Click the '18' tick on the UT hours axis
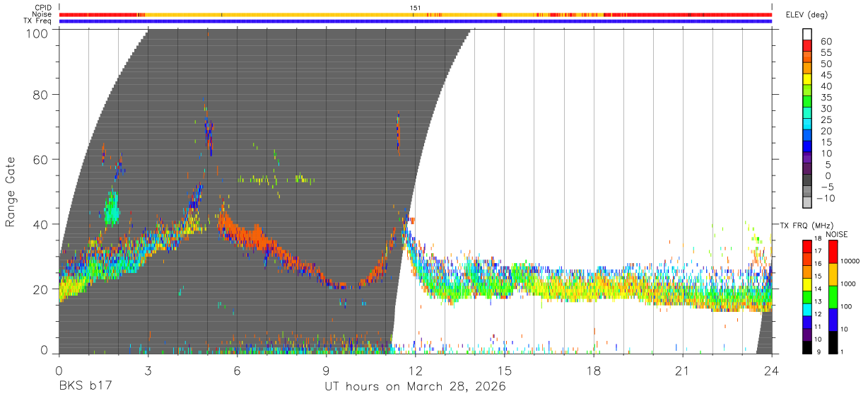 [594, 371]
